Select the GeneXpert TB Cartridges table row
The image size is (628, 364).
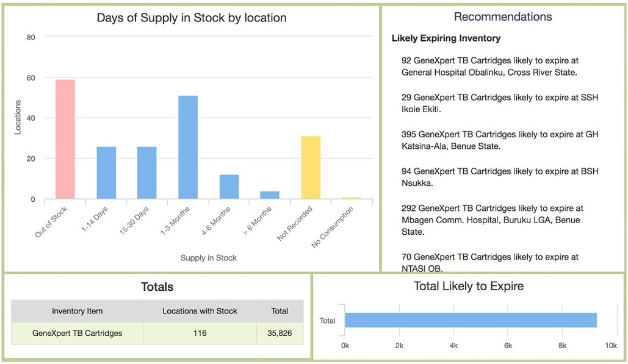point(77,333)
